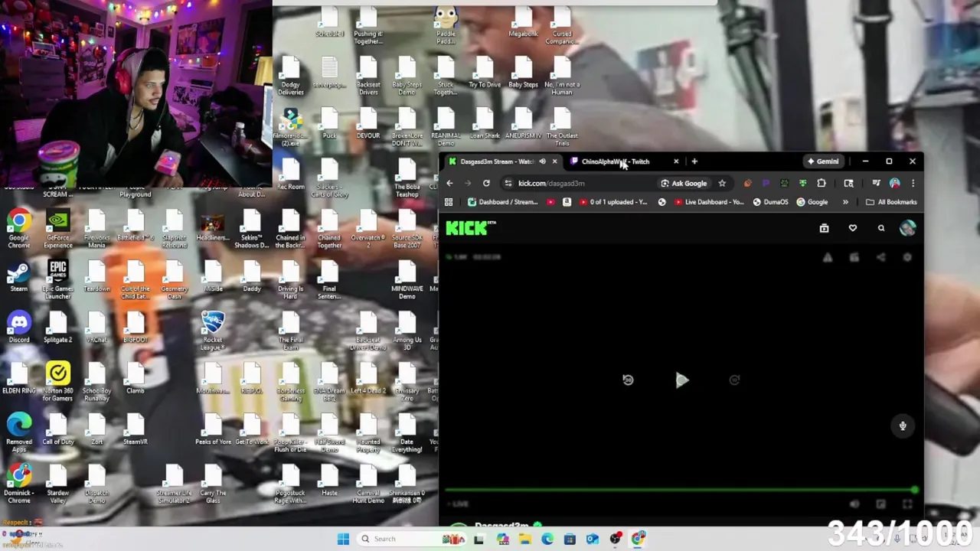
Task: Open a new Chrome tab
Action: click(694, 161)
